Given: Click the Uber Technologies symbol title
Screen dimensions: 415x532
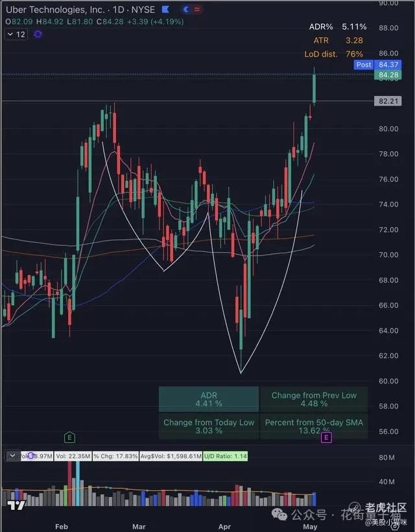Looking at the screenshot, I should click(80, 10).
